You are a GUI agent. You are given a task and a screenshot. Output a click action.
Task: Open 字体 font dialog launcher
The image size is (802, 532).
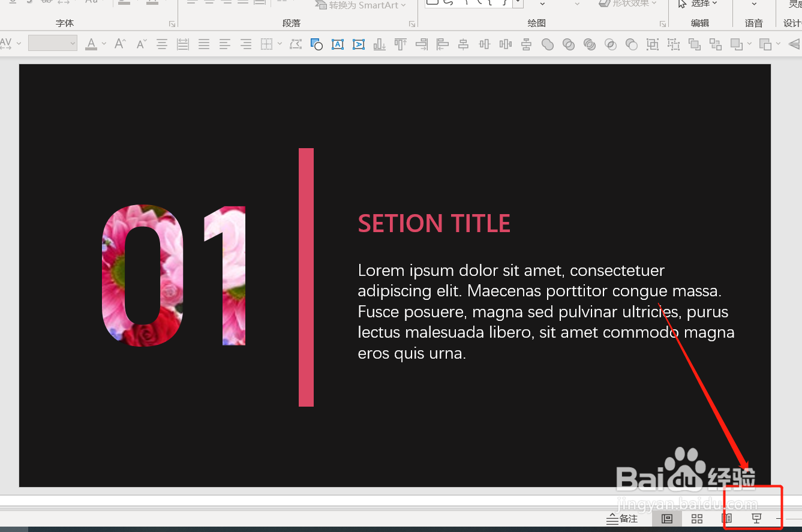coord(172,24)
